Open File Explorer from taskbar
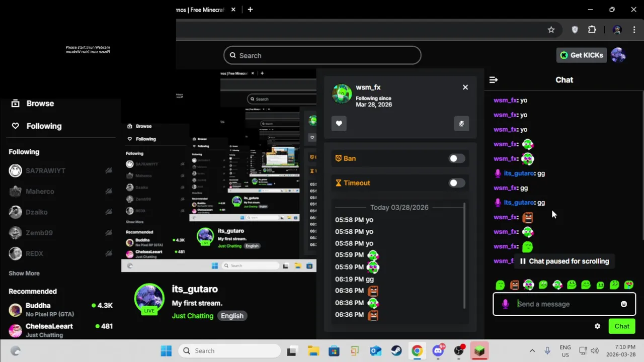The height and width of the screenshot is (362, 644). 313,351
